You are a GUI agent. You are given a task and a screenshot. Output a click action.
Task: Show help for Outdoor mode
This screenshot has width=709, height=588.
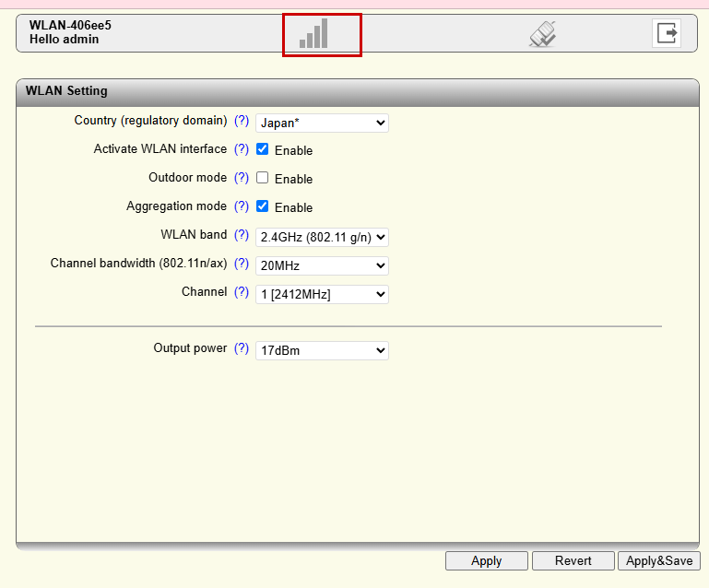242,178
